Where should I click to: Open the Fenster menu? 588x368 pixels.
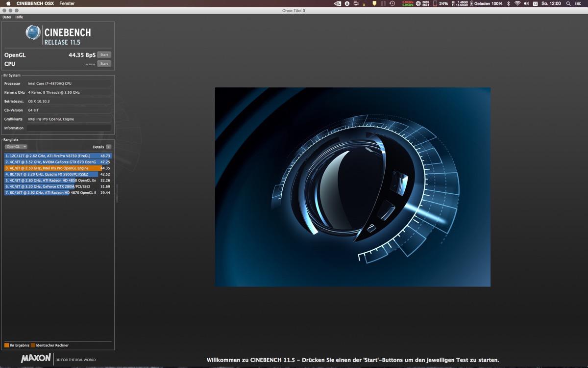coord(67,3)
